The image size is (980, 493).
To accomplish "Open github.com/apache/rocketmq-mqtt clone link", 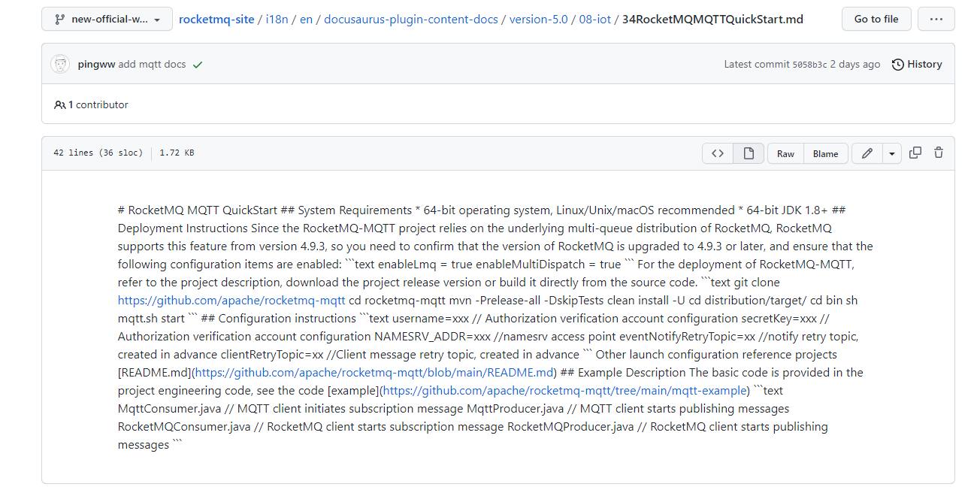I will [231, 301].
